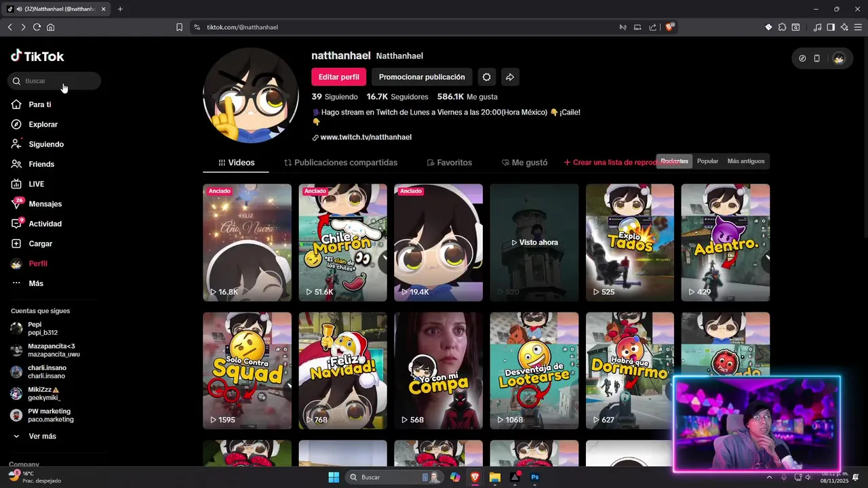Open the browser hamburger menu

(858, 27)
